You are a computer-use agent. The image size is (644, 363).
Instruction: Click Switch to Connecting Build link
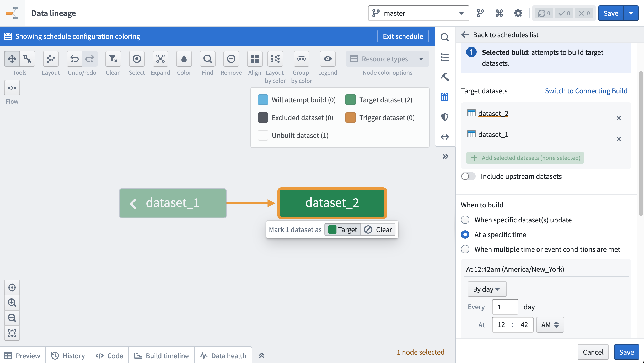[x=586, y=91]
